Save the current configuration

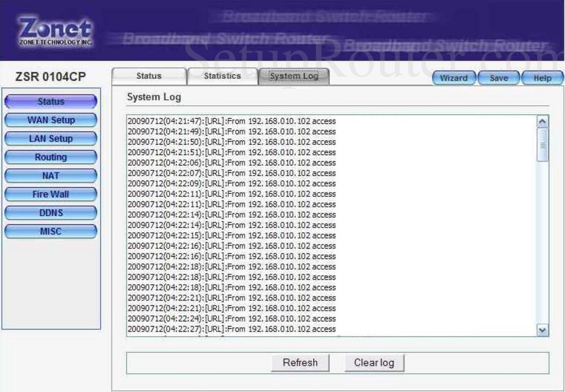[x=499, y=78]
